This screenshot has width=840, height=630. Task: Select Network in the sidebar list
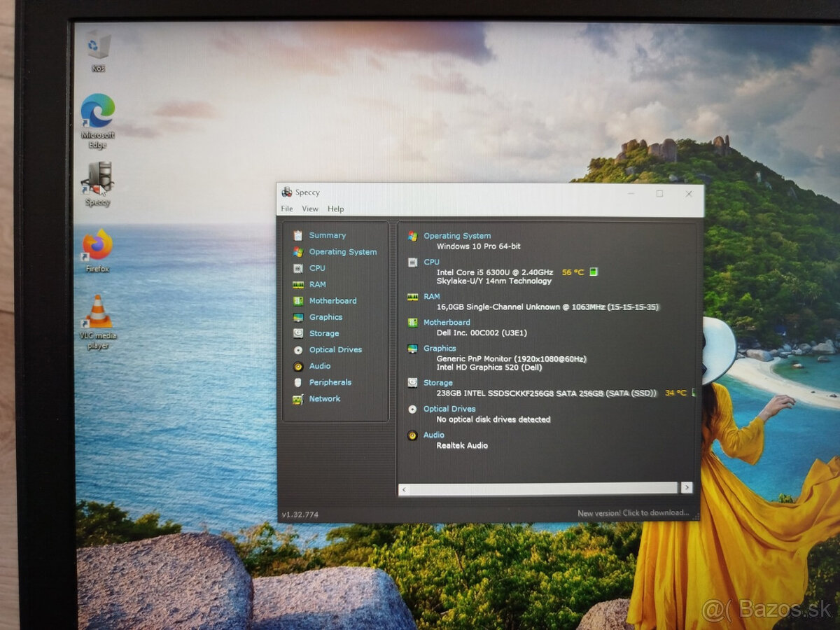[x=325, y=399]
